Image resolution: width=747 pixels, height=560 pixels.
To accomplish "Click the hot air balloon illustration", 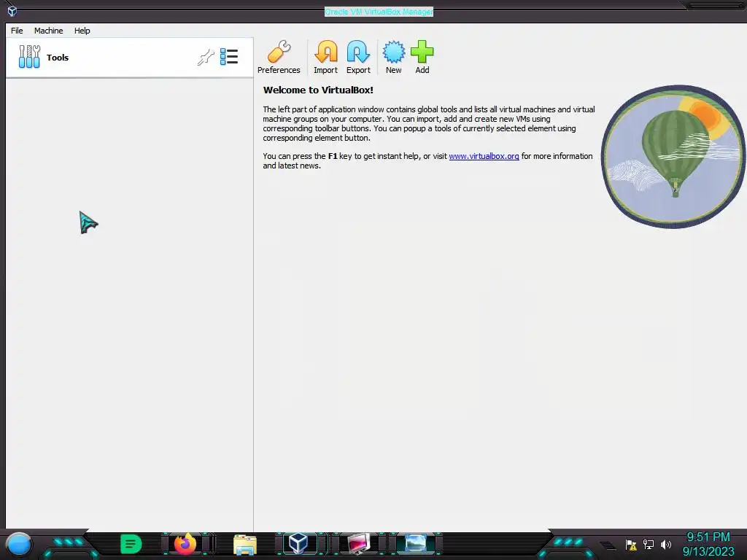I will pyautogui.click(x=673, y=157).
